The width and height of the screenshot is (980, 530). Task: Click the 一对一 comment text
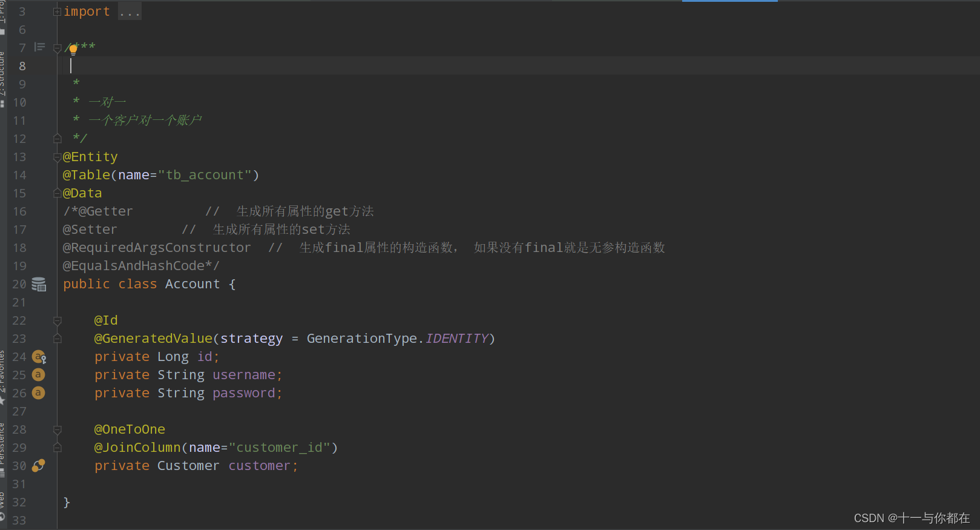(107, 102)
